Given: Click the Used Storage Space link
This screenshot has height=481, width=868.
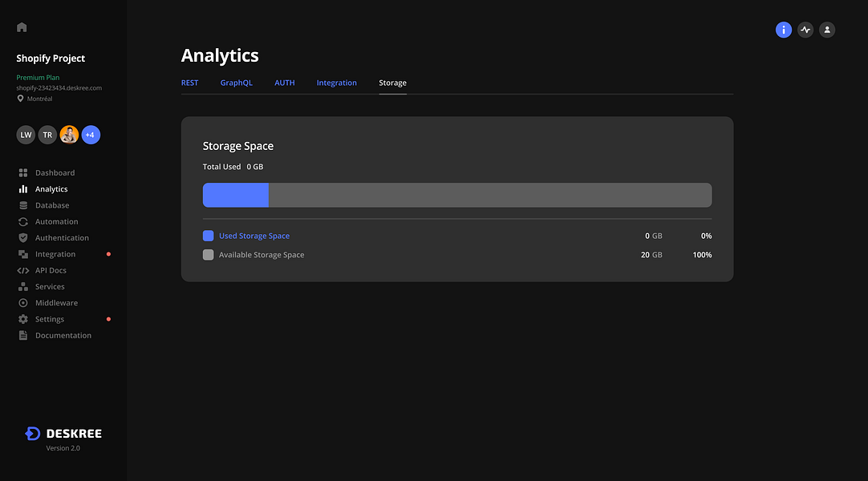Looking at the screenshot, I should point(254,236).
